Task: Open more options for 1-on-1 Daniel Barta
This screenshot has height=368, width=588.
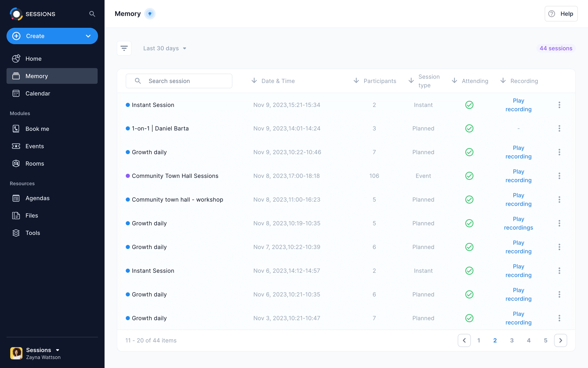Action: click(x=559, y=128)
